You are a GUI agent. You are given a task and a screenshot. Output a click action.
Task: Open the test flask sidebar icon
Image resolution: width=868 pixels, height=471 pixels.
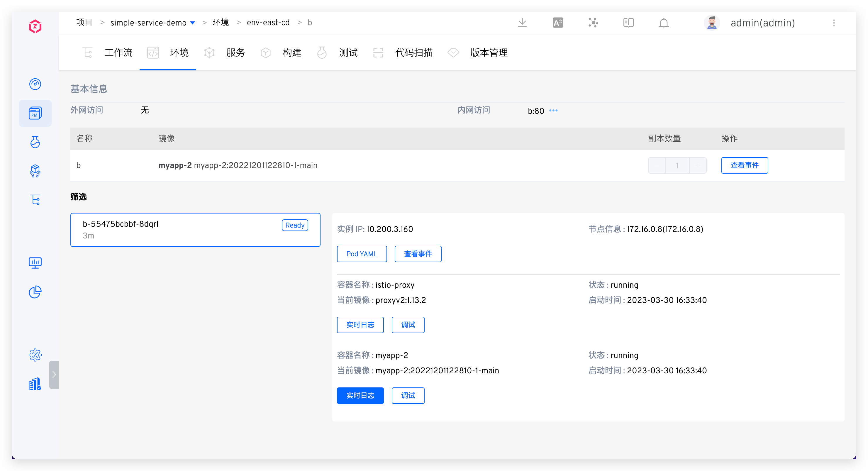[35, 142]
